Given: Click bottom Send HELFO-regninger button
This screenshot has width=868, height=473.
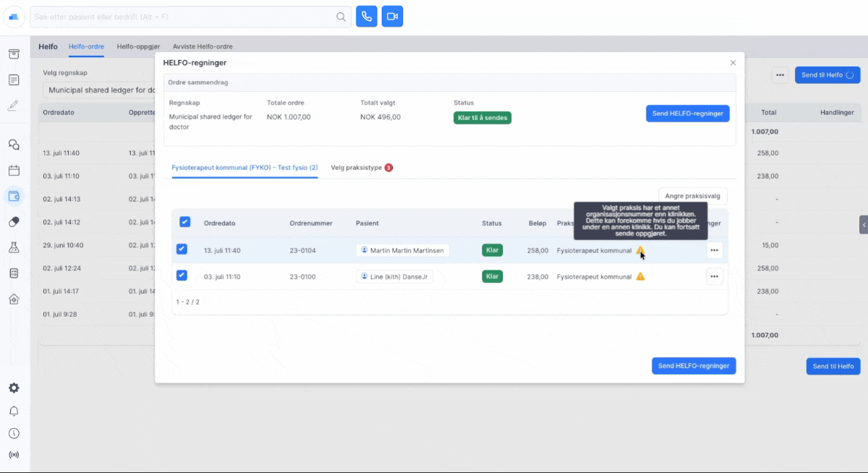Looking at the screenshot, I should pyautogui.click(x=694, y=366).
